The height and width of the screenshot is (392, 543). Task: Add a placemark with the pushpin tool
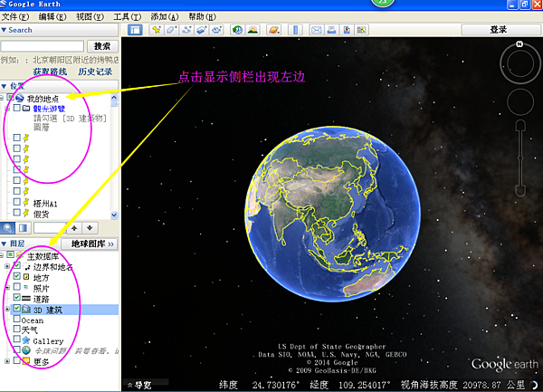pyautogui.click(x=157, y=30)
